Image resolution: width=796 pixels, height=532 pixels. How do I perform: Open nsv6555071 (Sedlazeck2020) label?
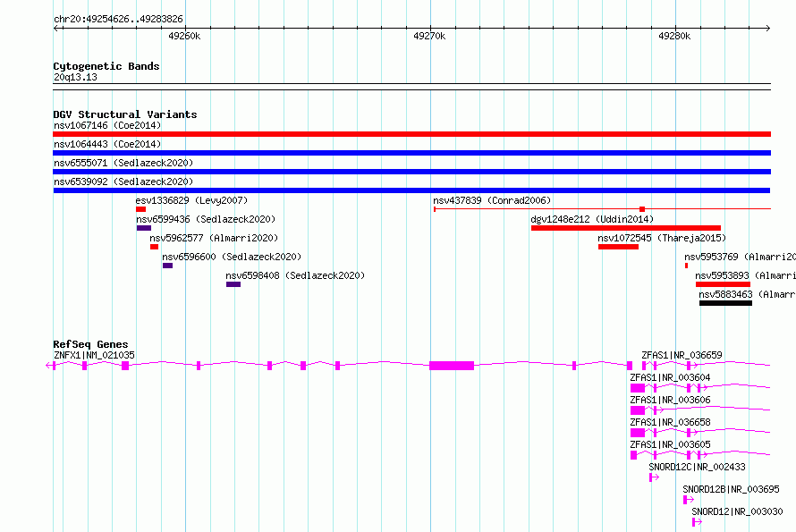[x=123, y=163]
